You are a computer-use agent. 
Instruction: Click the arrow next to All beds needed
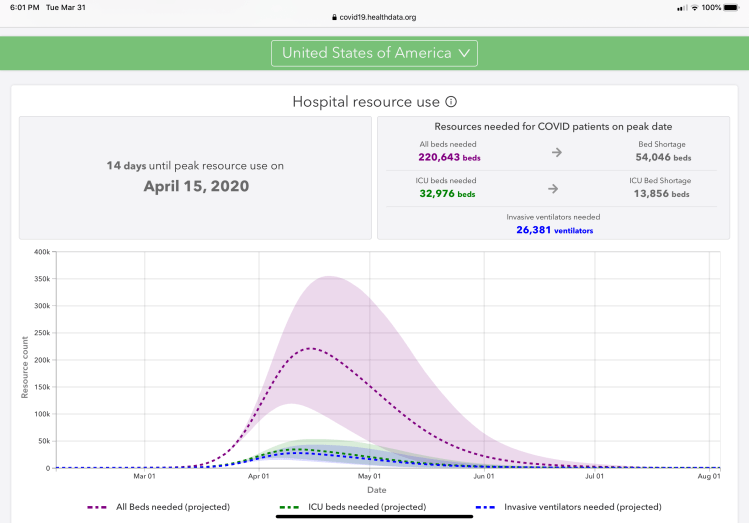click(x=557, y=152)
